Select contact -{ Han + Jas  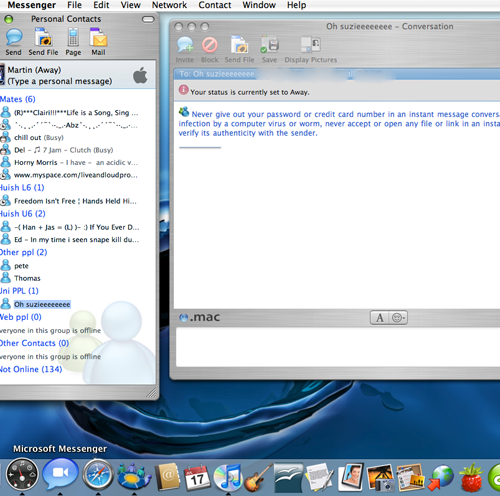tap(77, 227)
